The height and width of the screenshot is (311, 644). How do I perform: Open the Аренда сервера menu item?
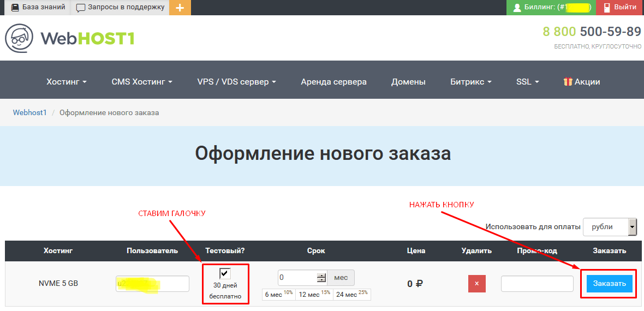click(x=333, y=82)
